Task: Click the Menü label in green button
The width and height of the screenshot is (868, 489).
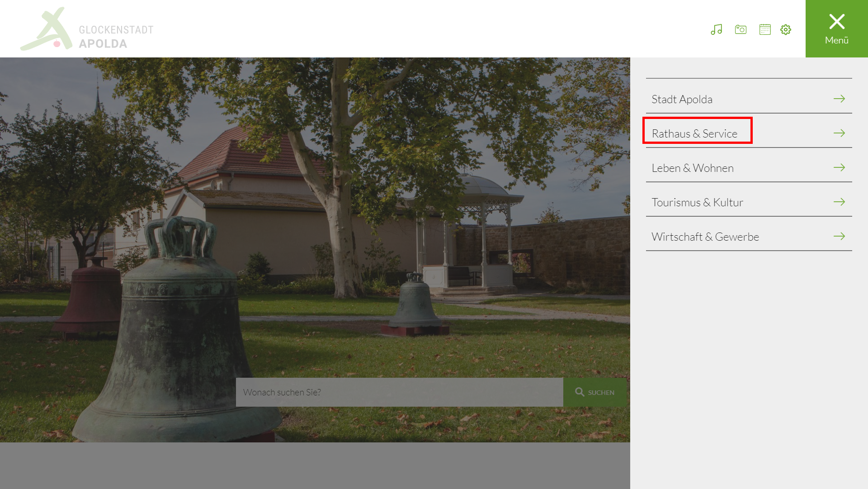Action: pyautogui.click(x=837, y=40)
